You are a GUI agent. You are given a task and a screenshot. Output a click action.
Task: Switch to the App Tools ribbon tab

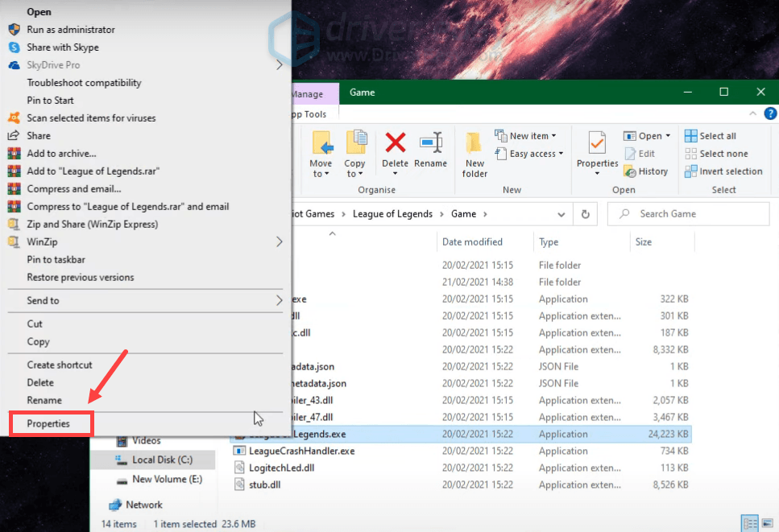[308, 113]
